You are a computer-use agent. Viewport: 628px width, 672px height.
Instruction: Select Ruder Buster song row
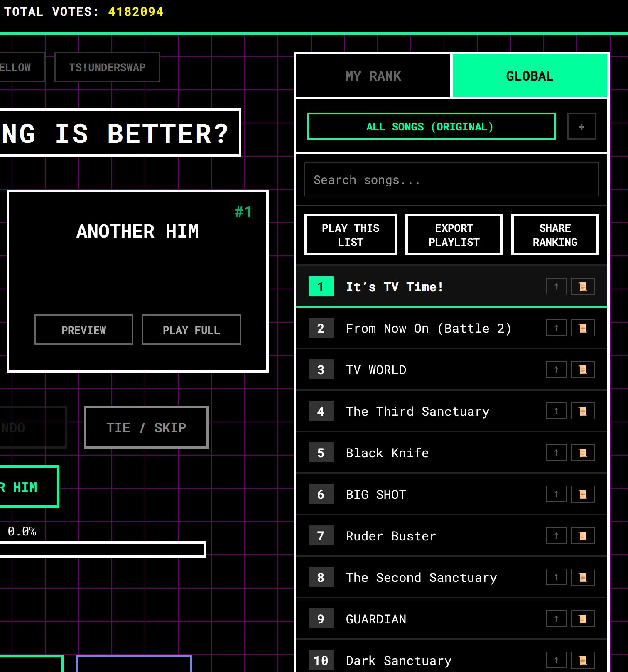click(x=451, y=536)
